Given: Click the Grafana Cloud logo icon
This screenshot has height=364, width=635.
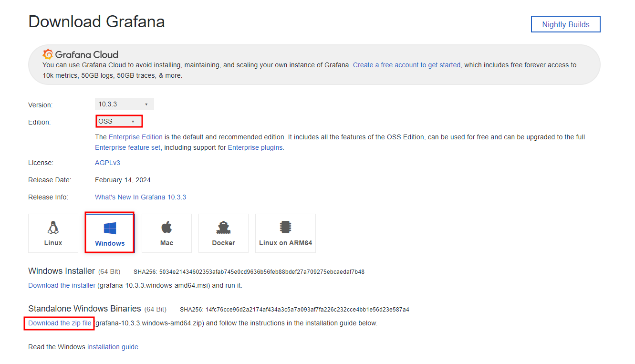Looking at the screenshot, I should 47,54.
